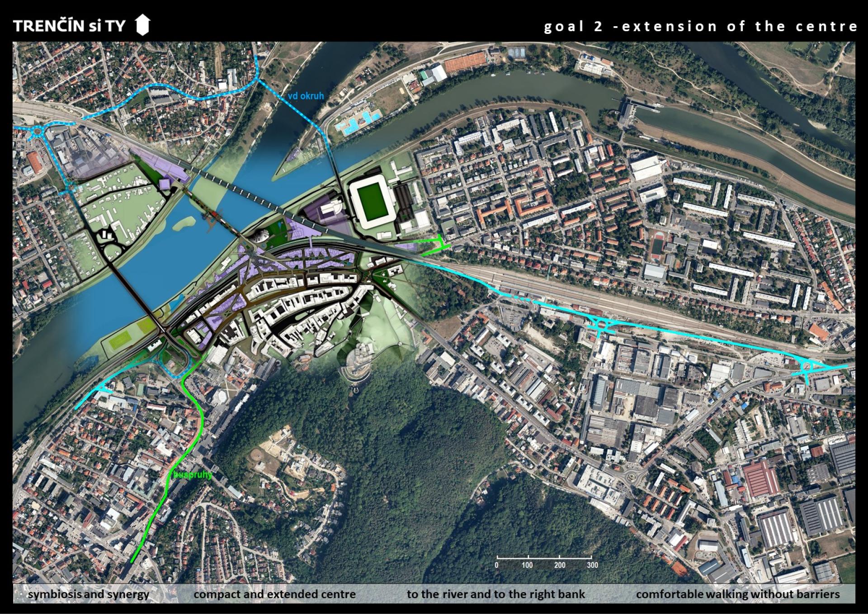Viewport: 868px width, 614px height.
Task: Click the 300 mark on scale bar
Action: [x=592, y=565]
